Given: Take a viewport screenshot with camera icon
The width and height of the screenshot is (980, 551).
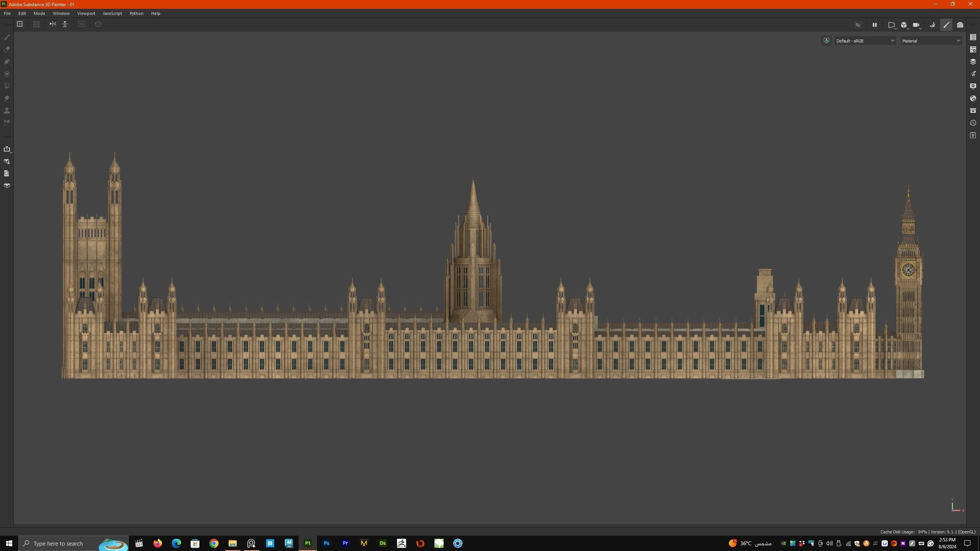Looking at the screenshot, I should click(960, 25).
